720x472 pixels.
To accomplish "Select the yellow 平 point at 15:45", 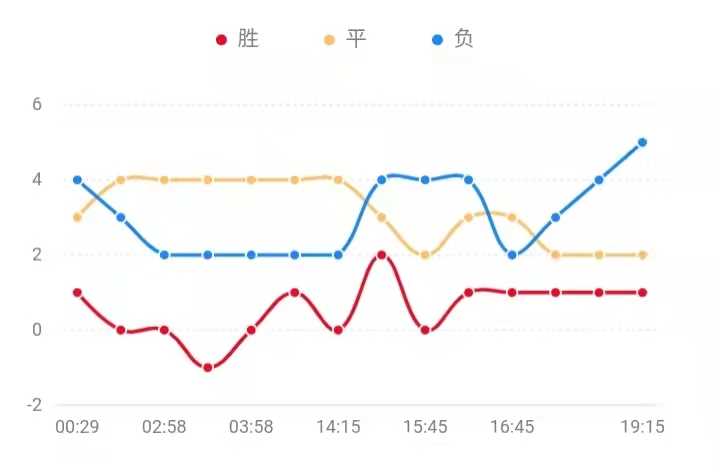I will 425,255.
